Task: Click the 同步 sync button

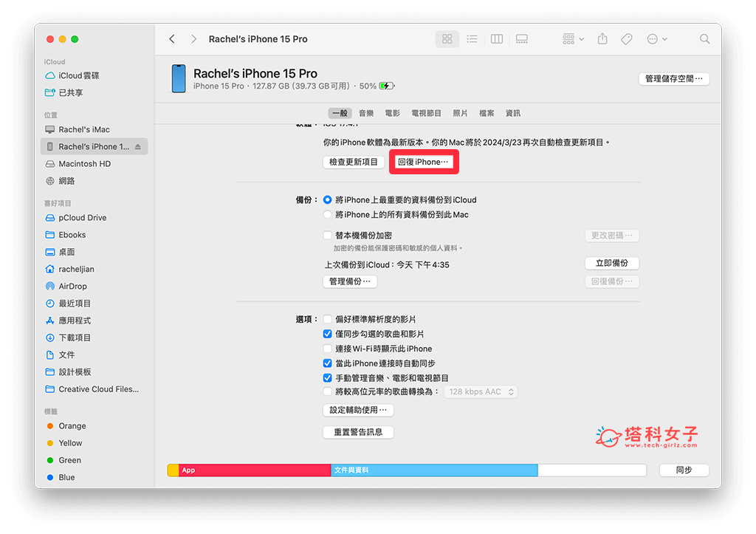Action: click(x=684, y=470)
